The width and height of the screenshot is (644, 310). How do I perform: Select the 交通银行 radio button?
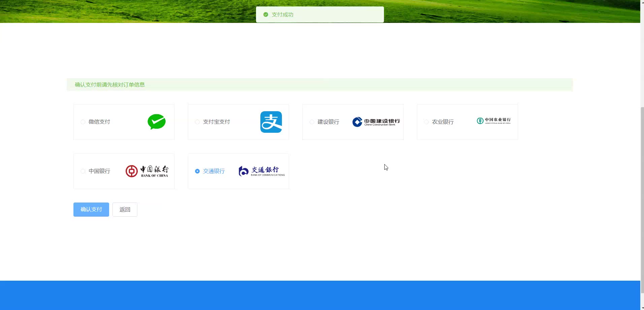click(x=197, y=171)
